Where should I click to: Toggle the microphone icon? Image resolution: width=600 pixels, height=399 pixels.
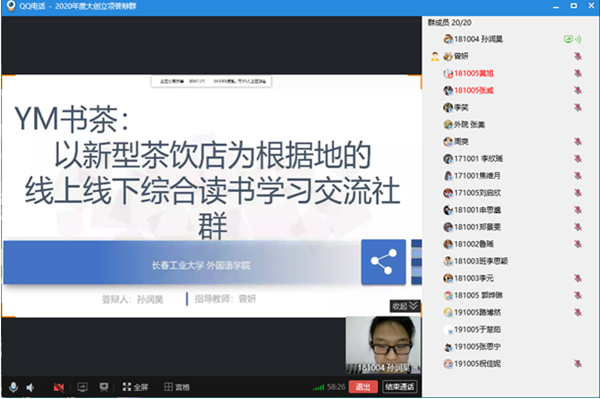pos(13,387)
